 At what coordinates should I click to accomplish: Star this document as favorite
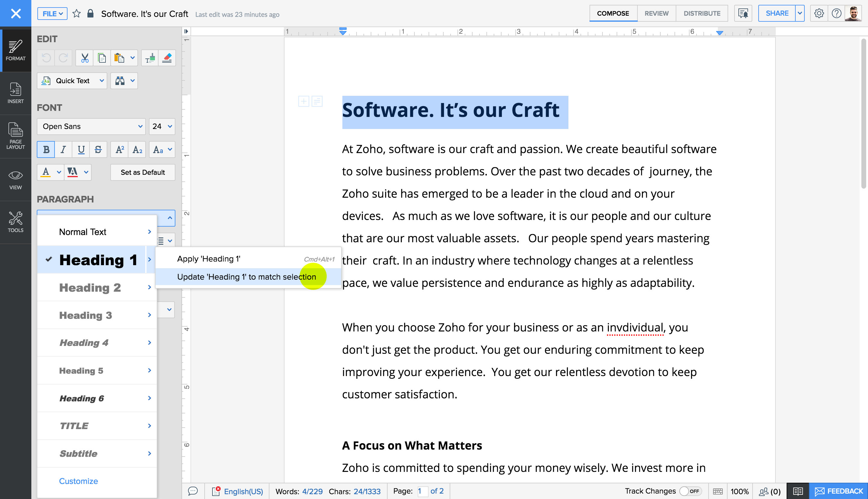click(77, 14)
